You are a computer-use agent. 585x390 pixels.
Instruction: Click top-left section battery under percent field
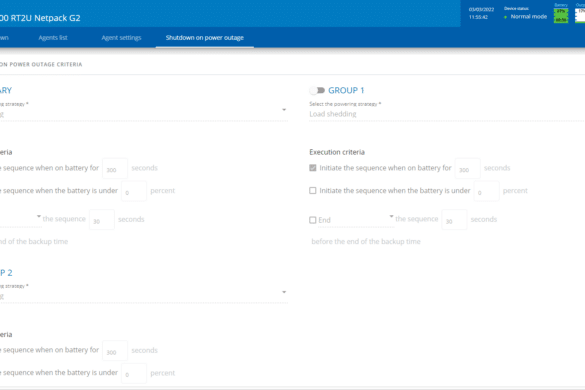[x=134, y=191]
